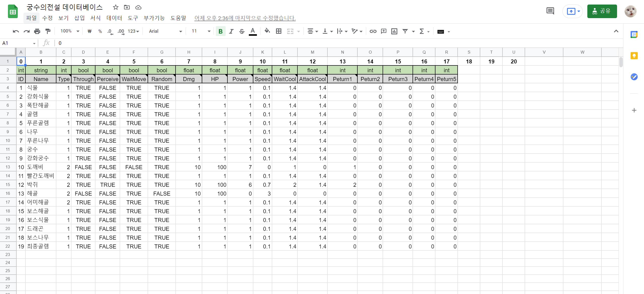Open the comment history icon

[550, 11]
